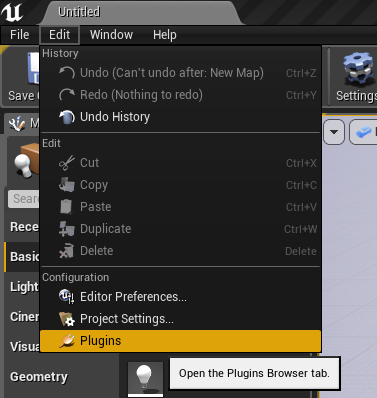Click the Project Settings gear icon
The height and width of the screenshot is (398, 377).
[67, 319]
